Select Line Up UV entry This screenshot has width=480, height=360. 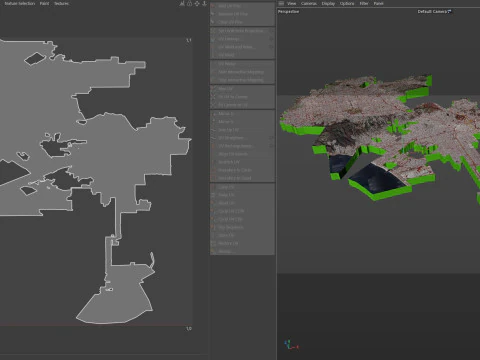click(242, 130)
